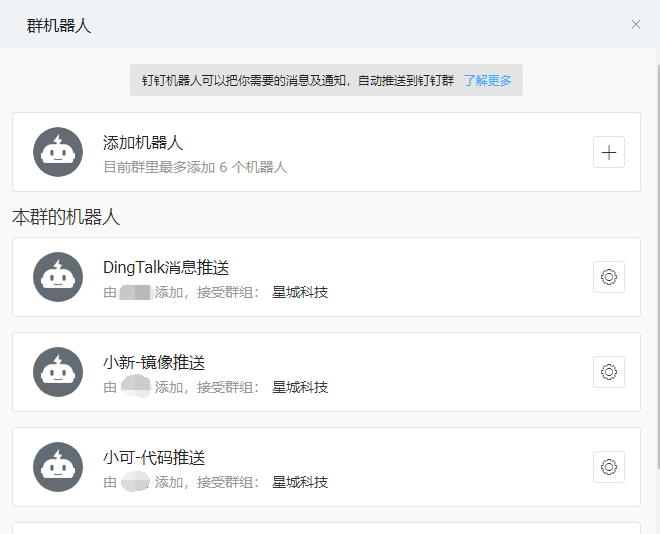This screenshot has height=534, width=660.
Task: Click the 小可-代码推送 robot avatar
Action: click(x=58, y=467)
